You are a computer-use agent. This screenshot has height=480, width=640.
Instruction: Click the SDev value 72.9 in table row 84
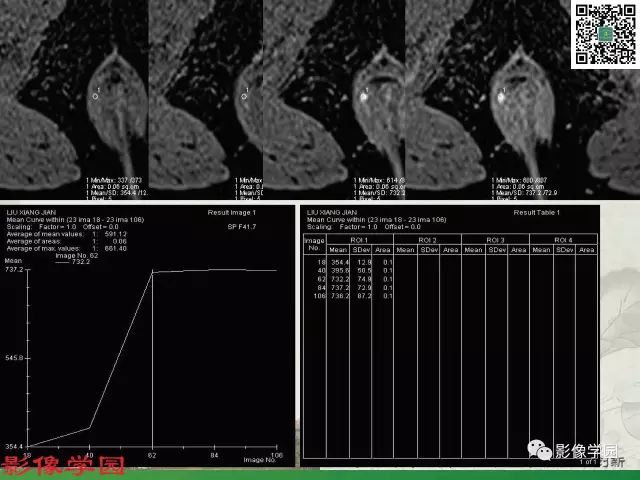pos(364,288)
